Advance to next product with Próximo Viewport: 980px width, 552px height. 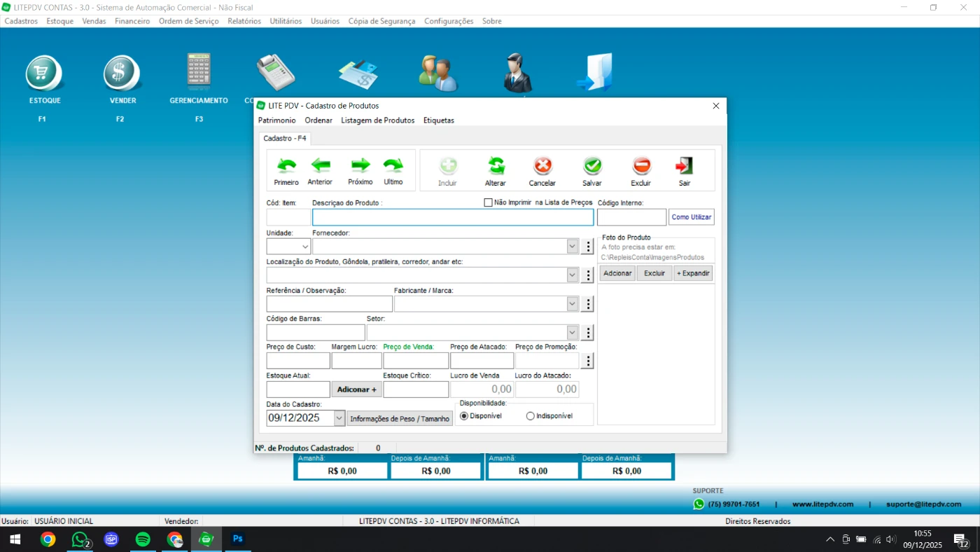(360, 166)
